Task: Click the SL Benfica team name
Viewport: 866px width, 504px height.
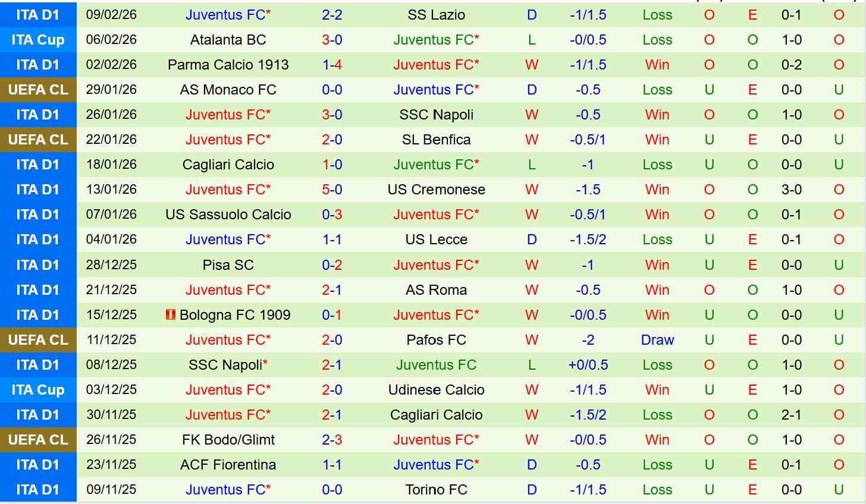Action: [x=436, y=140]
